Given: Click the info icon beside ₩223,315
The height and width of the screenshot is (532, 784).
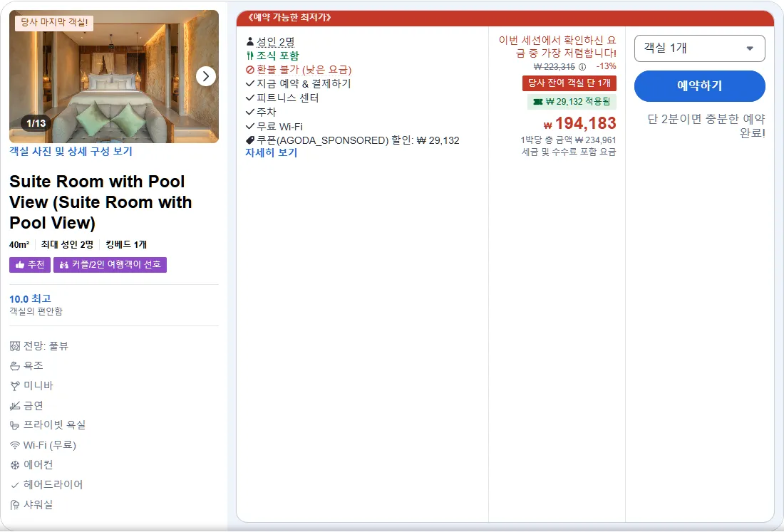Looking at the screenshot, I should (582, 67).
